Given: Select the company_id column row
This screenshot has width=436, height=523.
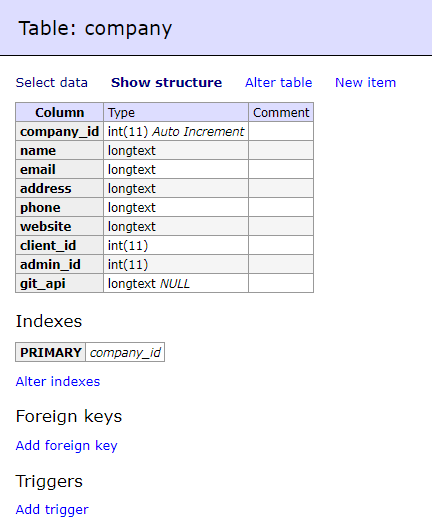Looking at the screenshot, I should pyautogui.click(x=164, y=131).
